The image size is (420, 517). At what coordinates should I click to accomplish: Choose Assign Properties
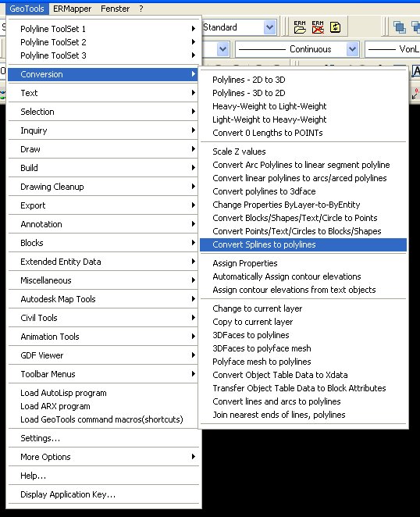(x=303, y=263)
